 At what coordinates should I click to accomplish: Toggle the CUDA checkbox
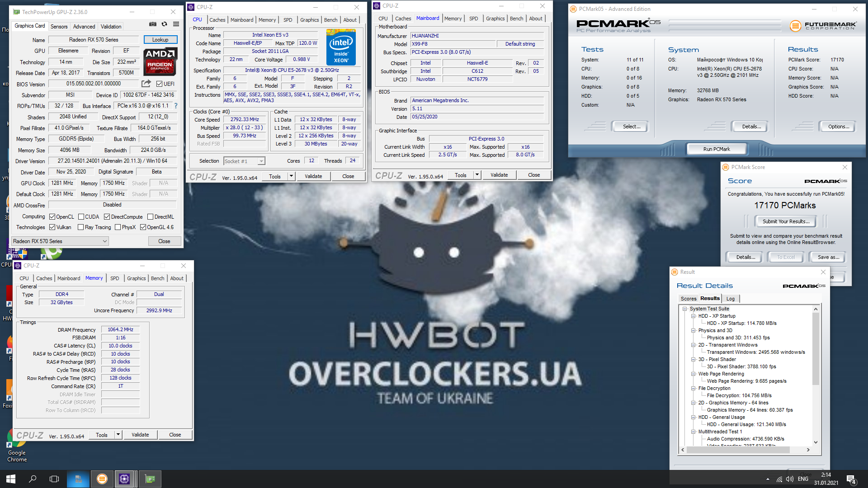tap(81, 217)
